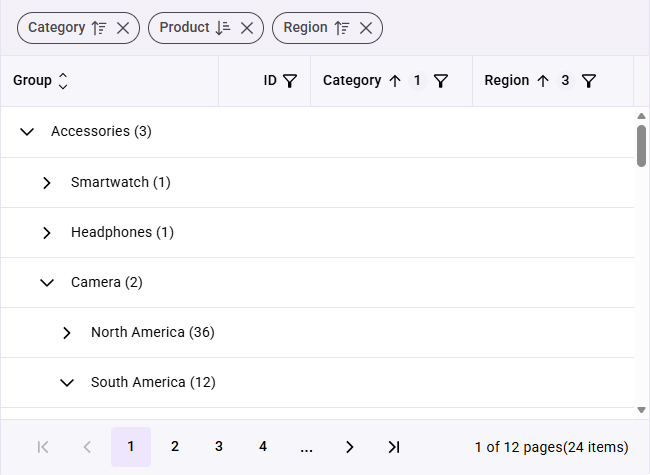Viewport: 650px width, 475px height.
Task: Open more pages via ellipsis
Action: [306, 447]
